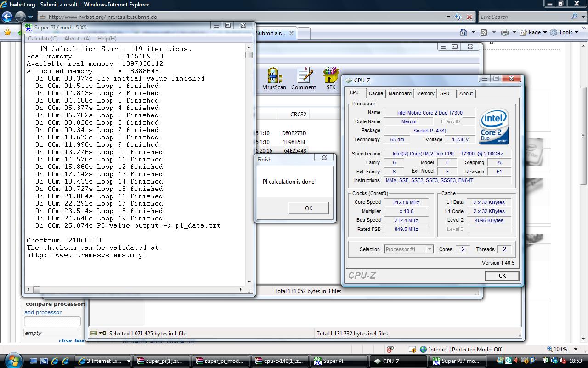588x368 pixels.
Task: Click the Live Search magnifier icon
Action: pos(575,17)
